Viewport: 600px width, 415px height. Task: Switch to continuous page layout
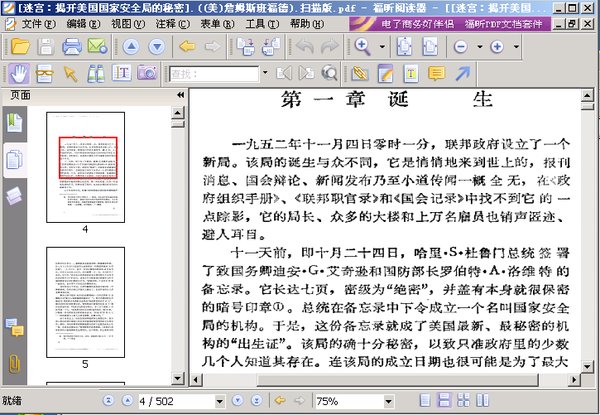444,400
